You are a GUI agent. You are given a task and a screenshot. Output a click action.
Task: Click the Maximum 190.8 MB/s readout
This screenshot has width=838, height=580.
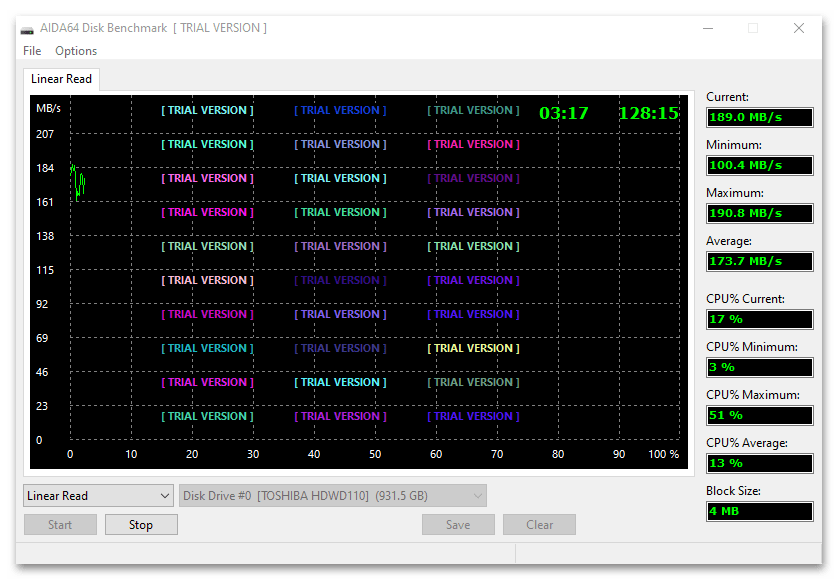tap(759, 213)
